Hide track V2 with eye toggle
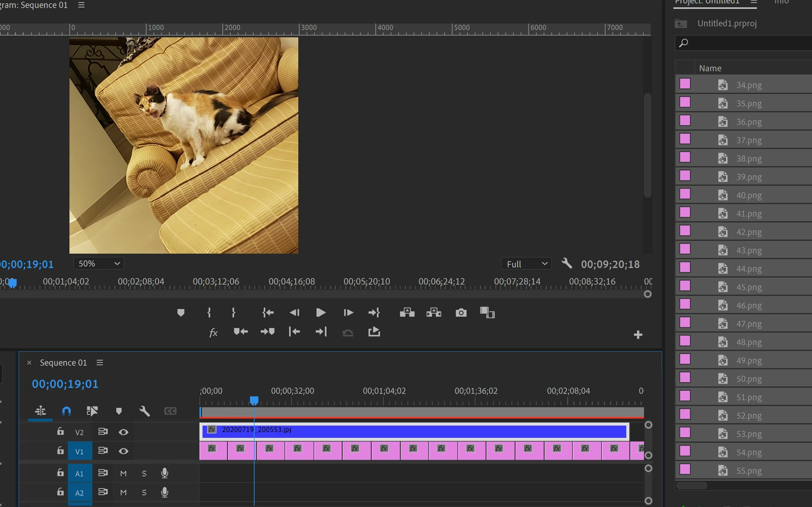Image resolution: width=812 pixels, height=507 pixels. click(x=123, y=432)
